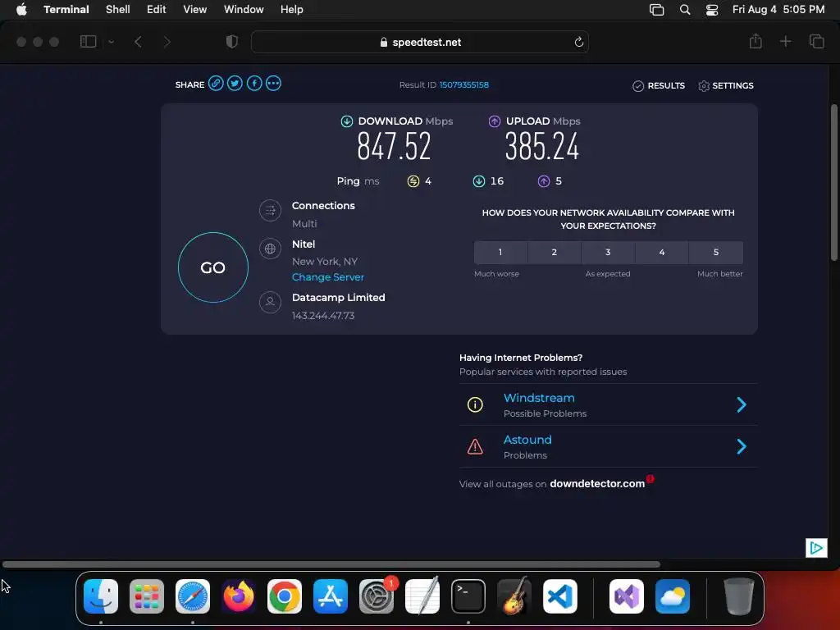Screen dimensions: 840x630
Task: Share the result on Twitter
Action: coord(235,84)
